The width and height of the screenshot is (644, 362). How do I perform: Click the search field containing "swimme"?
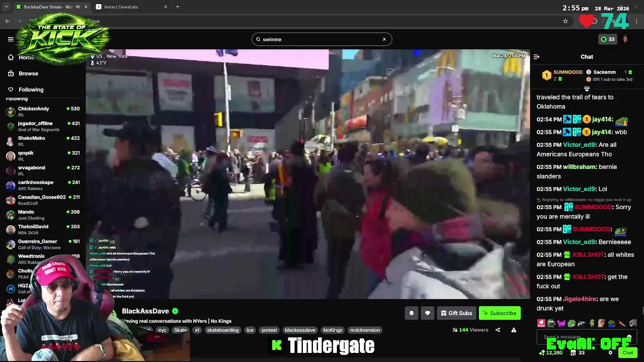[x=321, y=39]
